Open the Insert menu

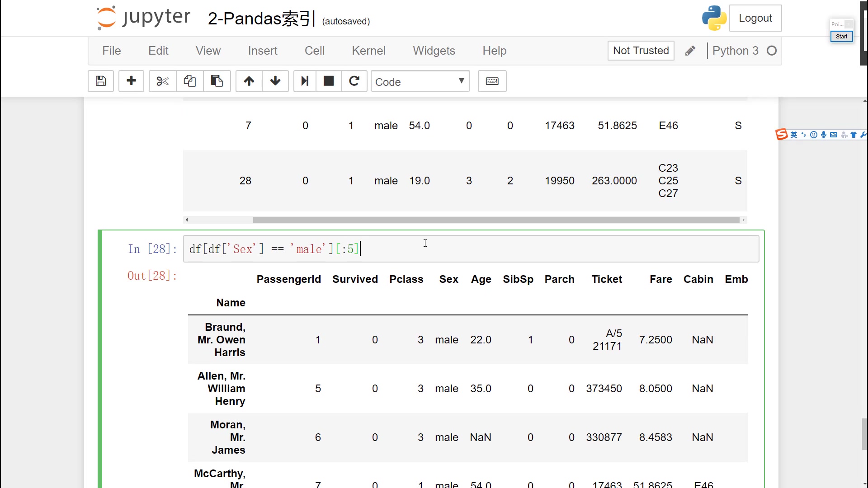263,51
